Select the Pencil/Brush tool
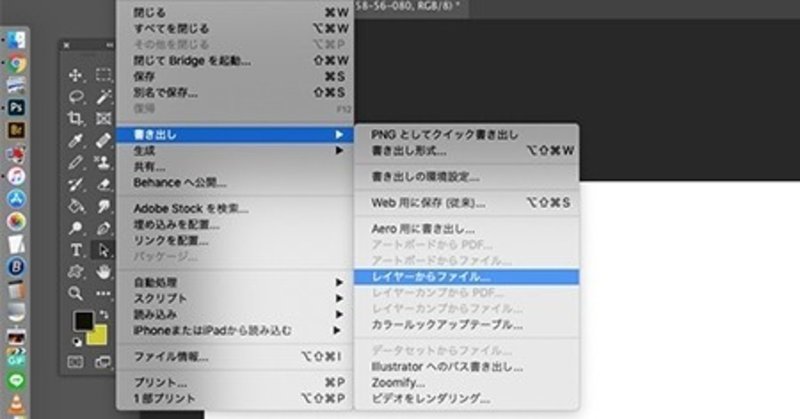 [x=76, y=162]
